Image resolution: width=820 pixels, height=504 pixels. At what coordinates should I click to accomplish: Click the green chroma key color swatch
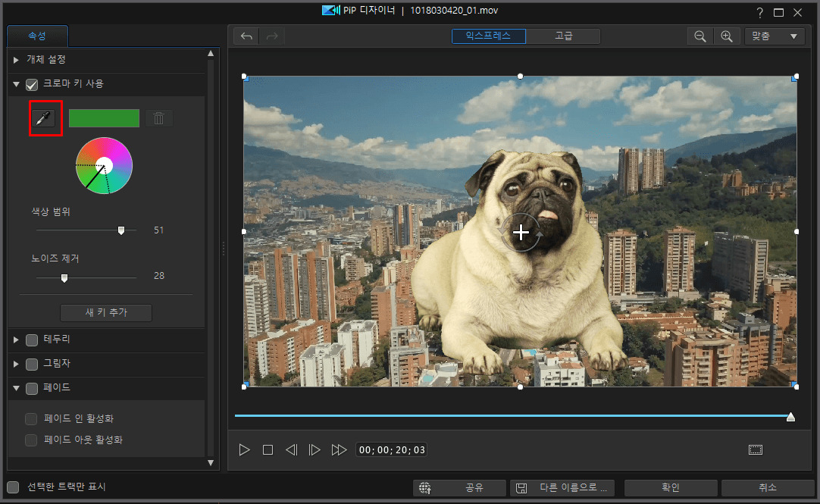(104, 118)
